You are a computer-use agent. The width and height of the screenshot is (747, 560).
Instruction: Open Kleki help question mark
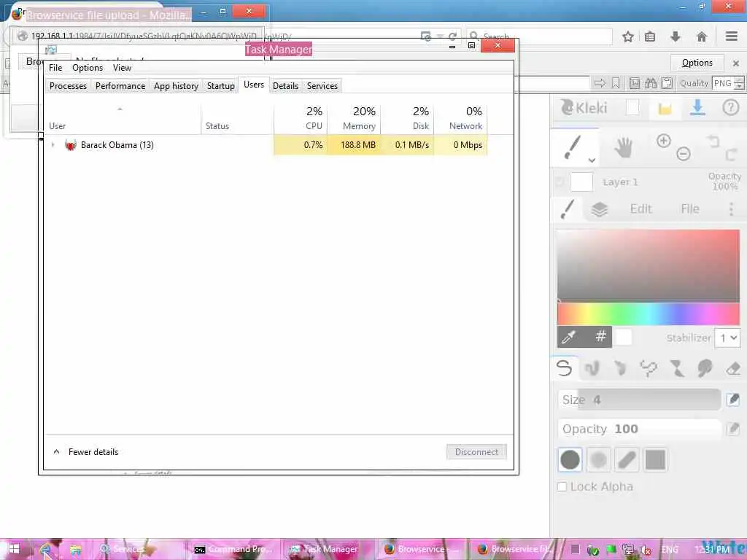[731, 108]
